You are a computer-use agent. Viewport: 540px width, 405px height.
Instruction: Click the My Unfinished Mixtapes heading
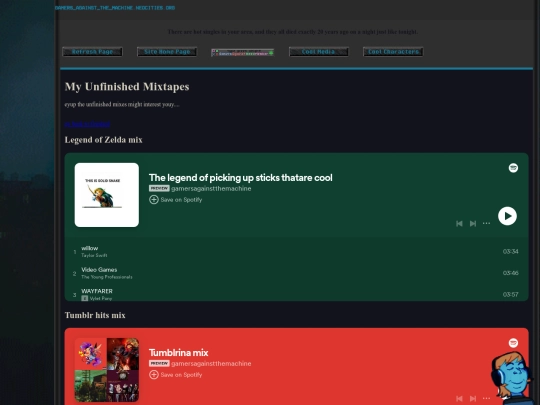pos(127,86)
